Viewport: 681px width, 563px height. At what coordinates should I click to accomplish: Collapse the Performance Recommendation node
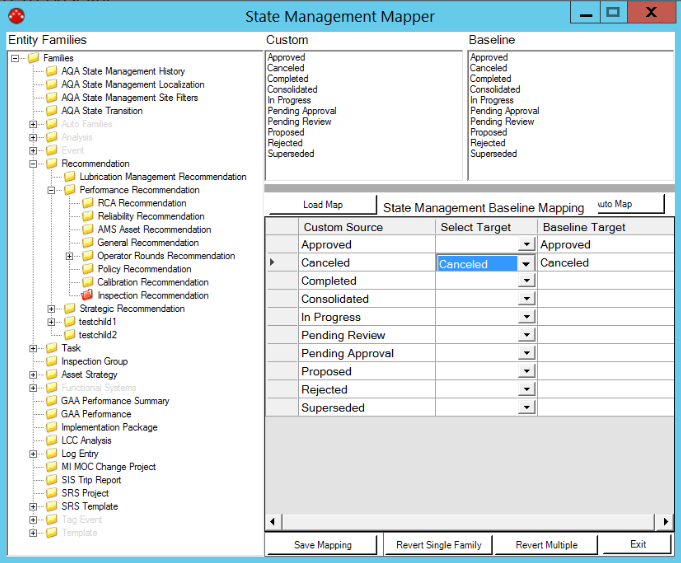[x=51, y=190]
